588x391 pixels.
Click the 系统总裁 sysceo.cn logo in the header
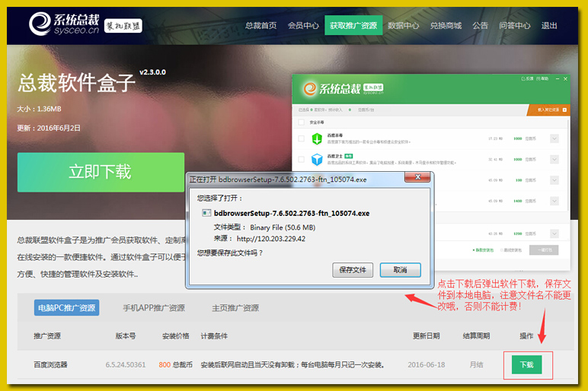pyautogui.click(x=64, y=24)
